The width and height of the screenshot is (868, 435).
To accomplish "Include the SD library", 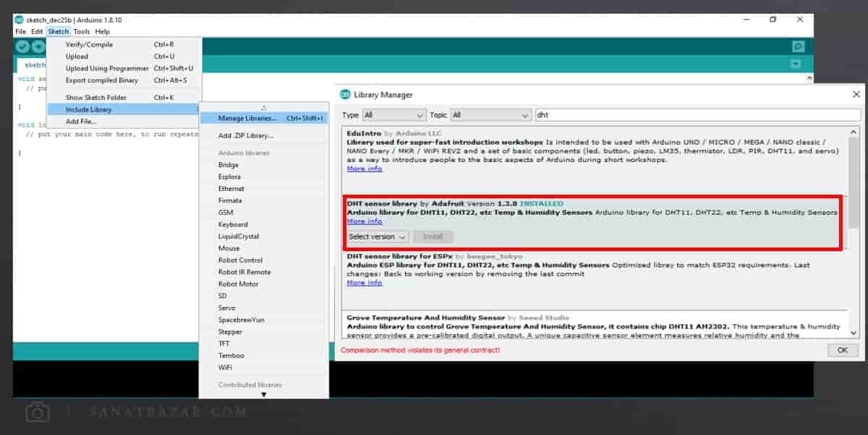I will (264, 296).
